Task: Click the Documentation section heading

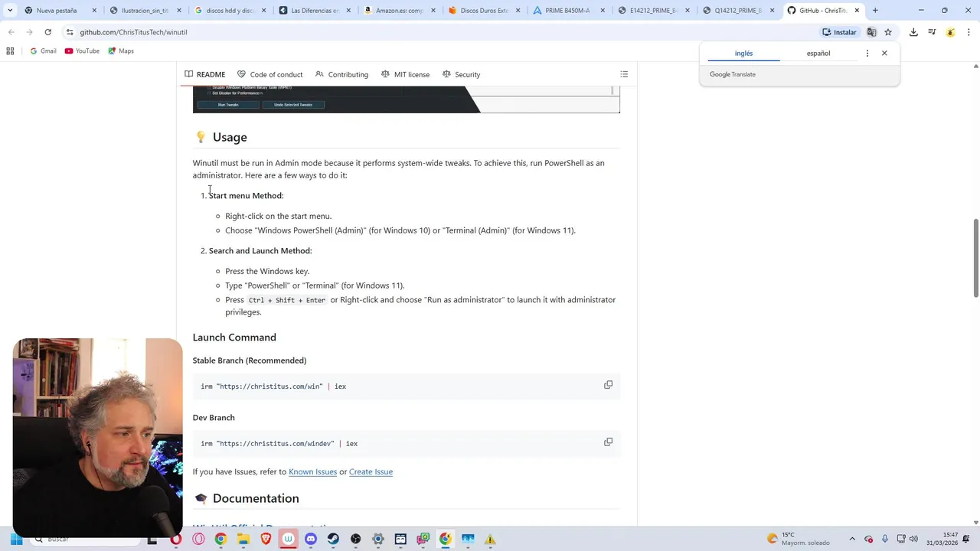Action: pyautogui.click(x=256, y=498)
